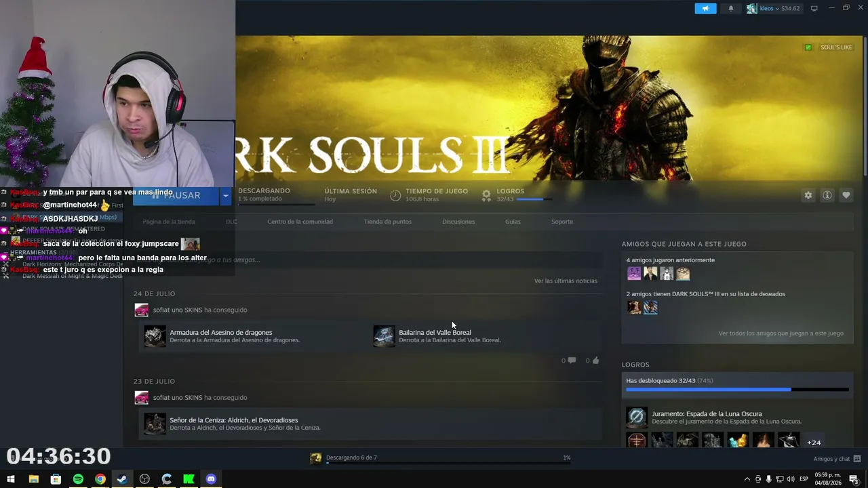Open the Amigos y chat panel icon
This screenshot has height=488, width=868.
pyautogui.click(x=857, y=459)
